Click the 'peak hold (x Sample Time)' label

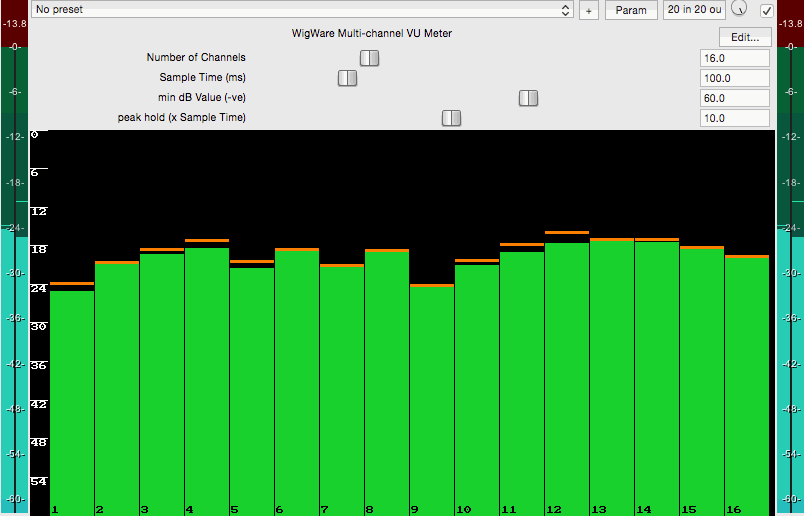point(182,117)
